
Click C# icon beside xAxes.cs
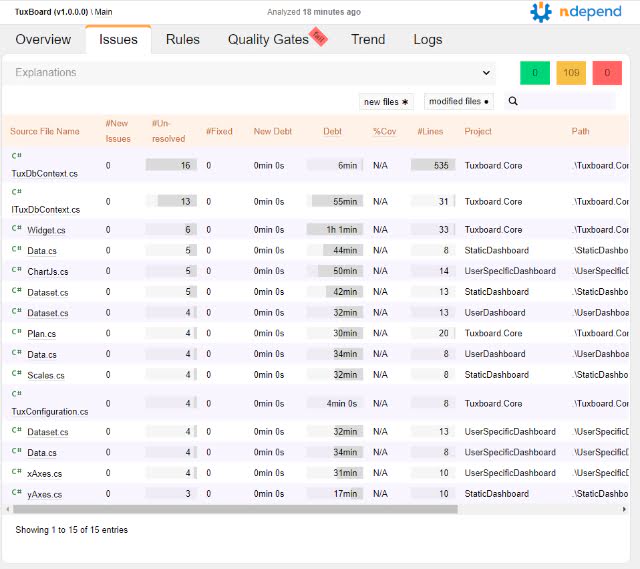[17, 471]
